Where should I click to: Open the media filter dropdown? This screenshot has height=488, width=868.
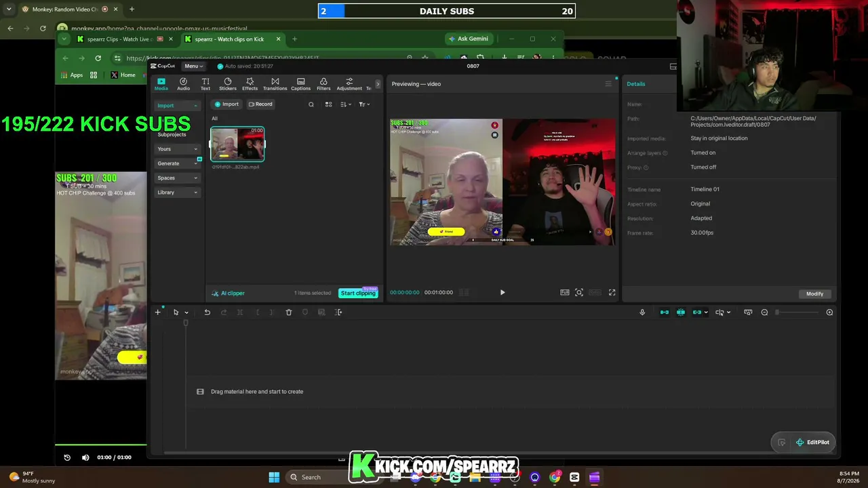coord(364,104)
